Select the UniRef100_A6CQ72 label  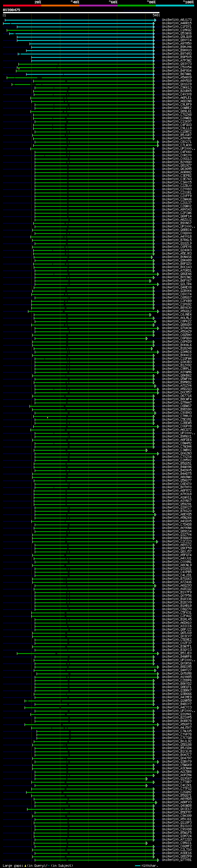pyautogui.click(x=177, y=430)
